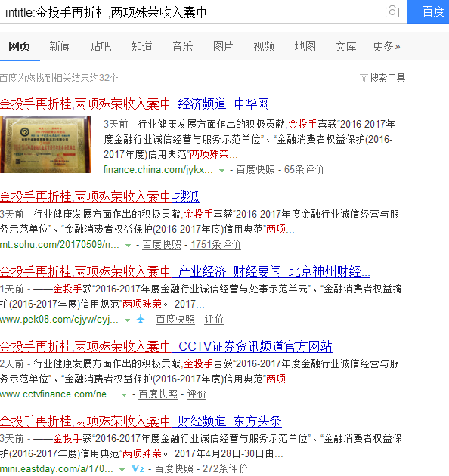
Task: Click the airplane icon beside pek08.com result
Action: [141, 320]
